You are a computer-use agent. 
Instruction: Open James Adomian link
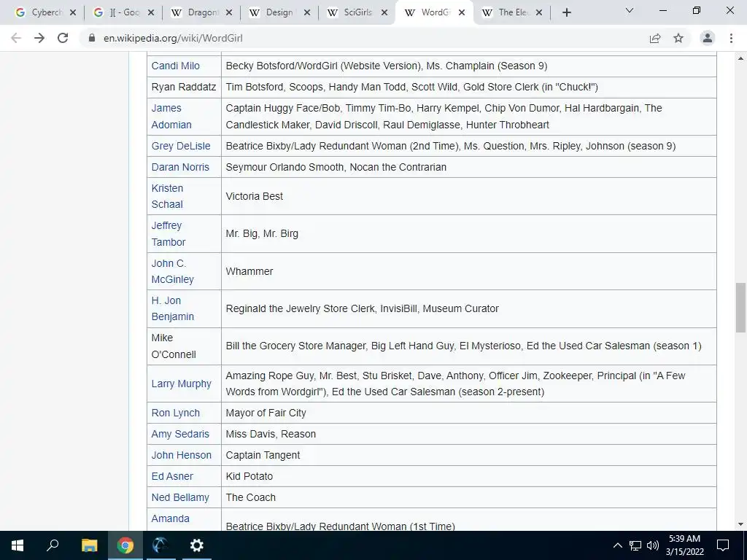(x=171, y=116)
